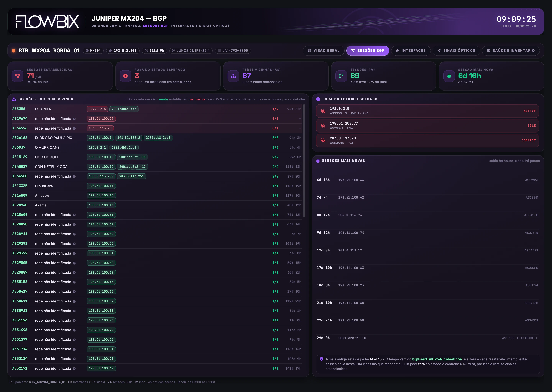The width and height of the screenshot is (552, 392).
Task: Click the info icon on the AS64500 row
Action: (74, 177)
